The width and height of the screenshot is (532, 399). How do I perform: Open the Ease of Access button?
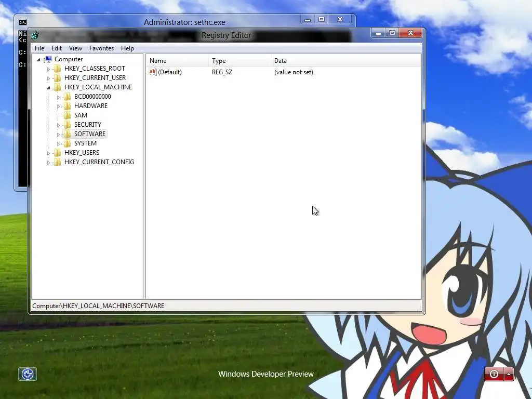coord(28,374)
